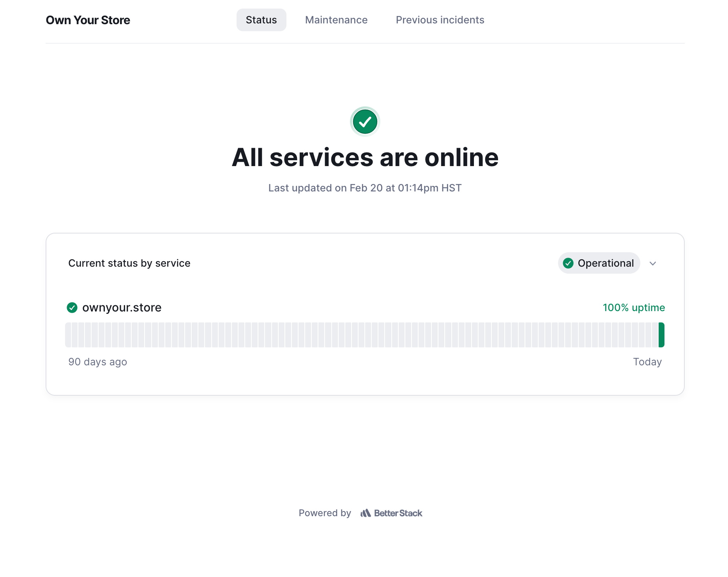The width and height of the screenshot is (728, 577).
Task: Click the green check icon beside ownyour.store
Action: pyautogui.click(x=72, y=308)
